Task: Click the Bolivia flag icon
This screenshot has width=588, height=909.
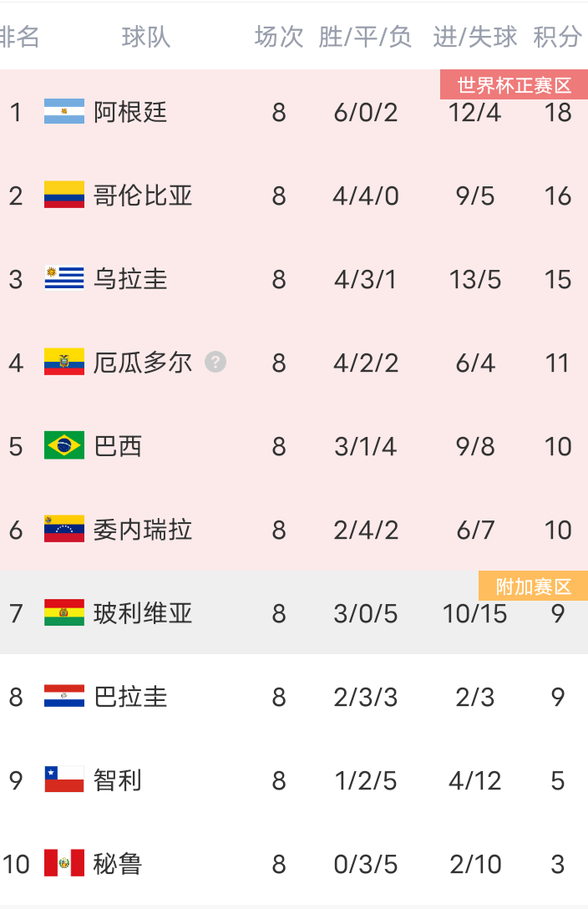Action: click(x=64, y=612)
